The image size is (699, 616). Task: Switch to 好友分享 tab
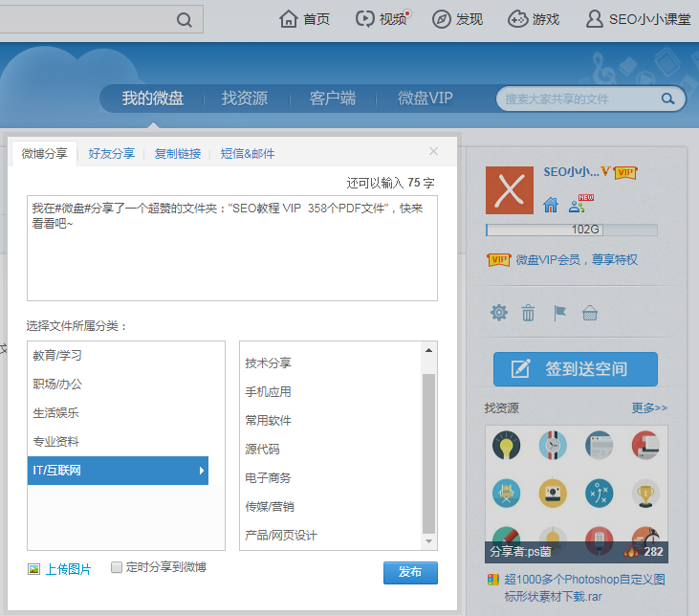(112, 153)
